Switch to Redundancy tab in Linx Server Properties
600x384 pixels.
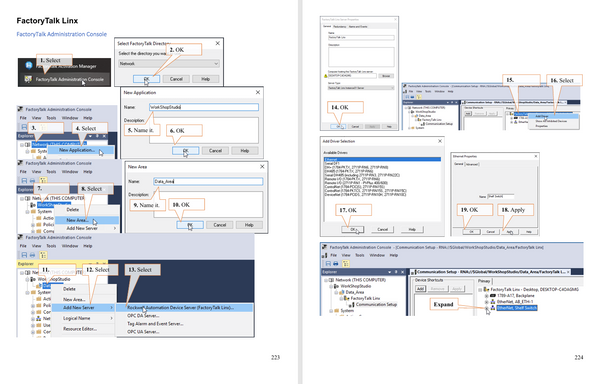(x=339, y=26)
